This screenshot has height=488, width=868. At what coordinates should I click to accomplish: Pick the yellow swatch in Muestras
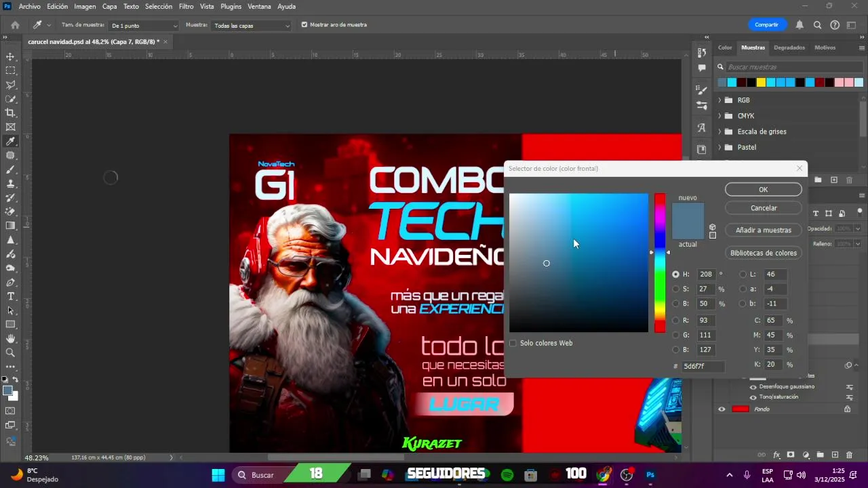761,83
